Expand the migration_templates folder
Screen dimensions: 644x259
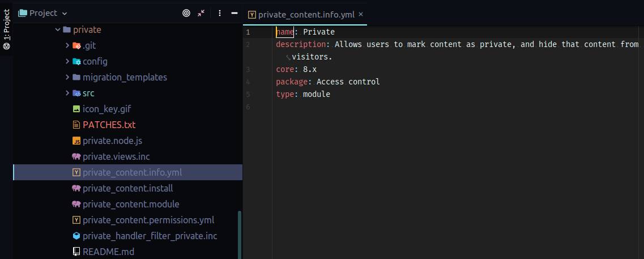[67, 77]
